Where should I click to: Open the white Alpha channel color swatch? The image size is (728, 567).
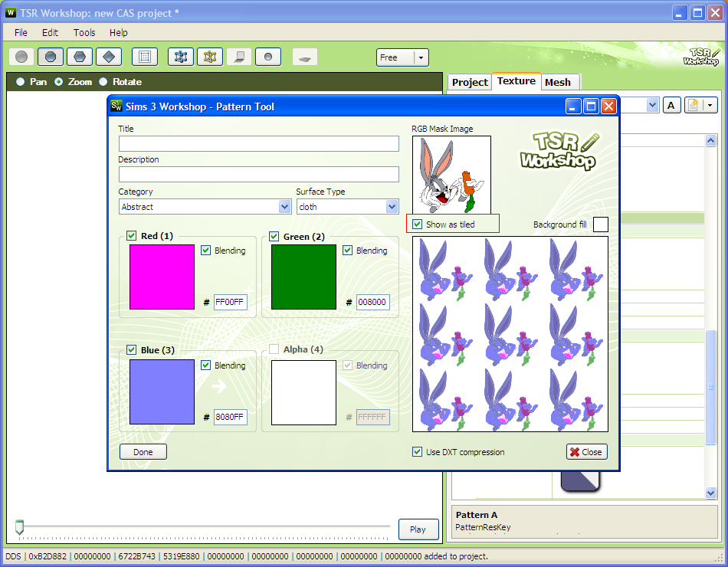pyautogui.click(x=303, y=392)
